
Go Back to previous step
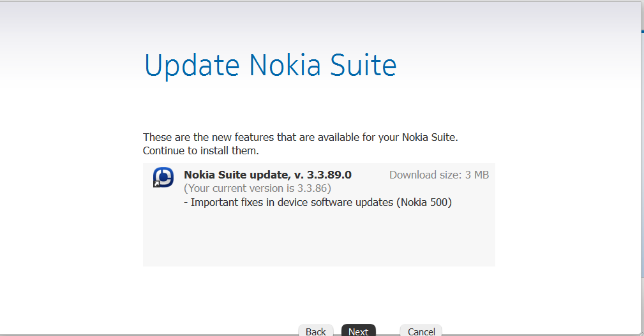click(x=315, y=331)
